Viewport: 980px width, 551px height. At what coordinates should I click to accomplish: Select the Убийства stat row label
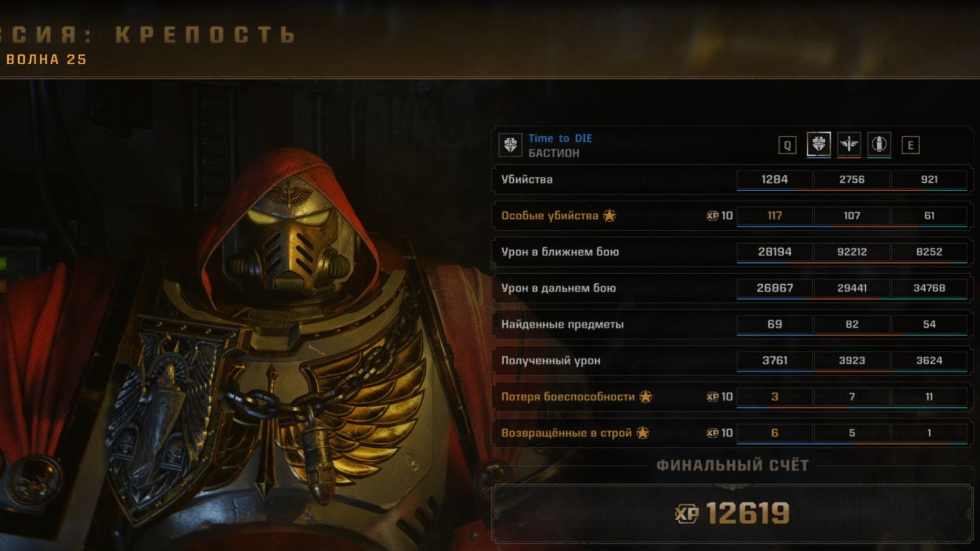pyautogui.click(x=527, y=180)
